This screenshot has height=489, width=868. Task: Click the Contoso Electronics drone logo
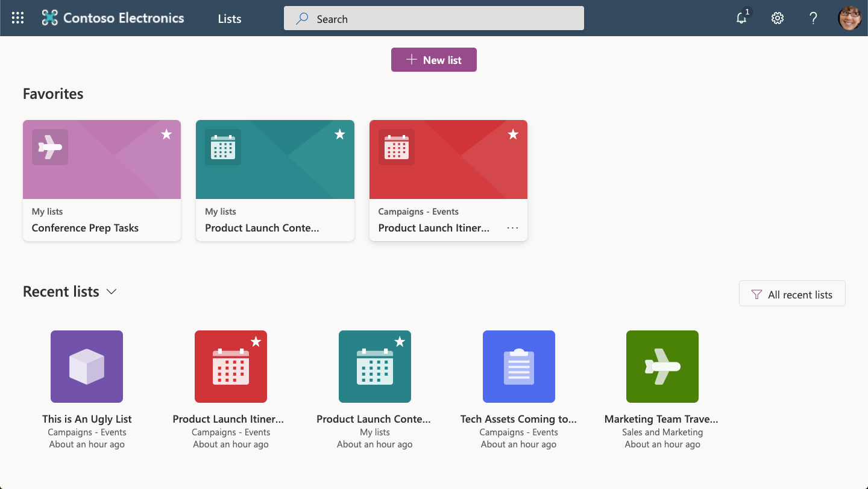point(49,18)
